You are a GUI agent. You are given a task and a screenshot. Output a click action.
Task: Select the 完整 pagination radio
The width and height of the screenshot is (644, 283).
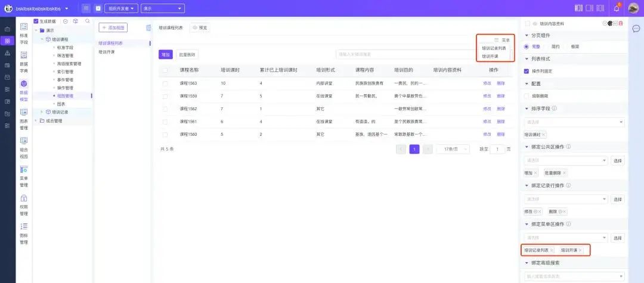[x=527, y=46]
